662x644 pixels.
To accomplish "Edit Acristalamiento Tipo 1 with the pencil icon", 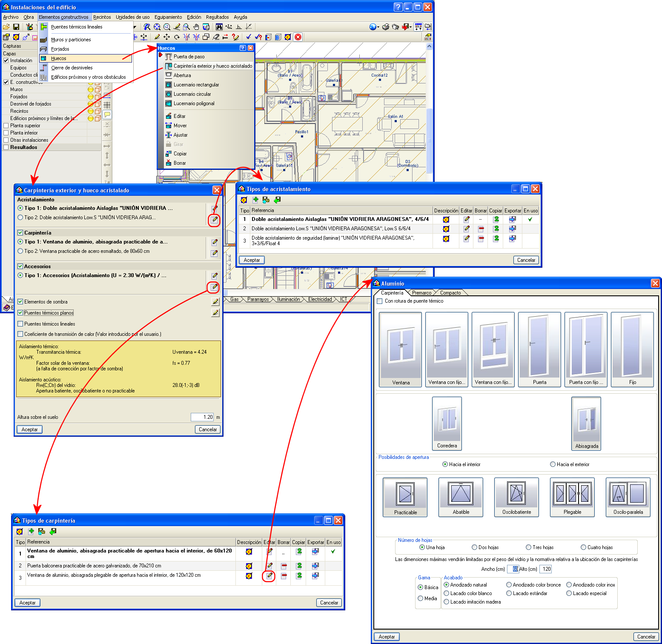I will (x=215, y=209).
